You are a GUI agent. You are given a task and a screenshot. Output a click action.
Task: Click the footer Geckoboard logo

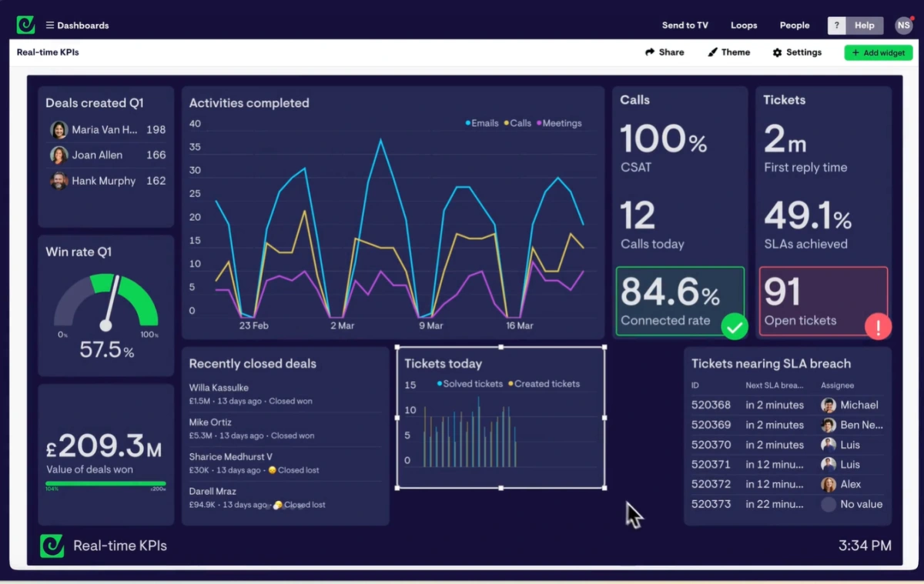click(x=52, y=546)
